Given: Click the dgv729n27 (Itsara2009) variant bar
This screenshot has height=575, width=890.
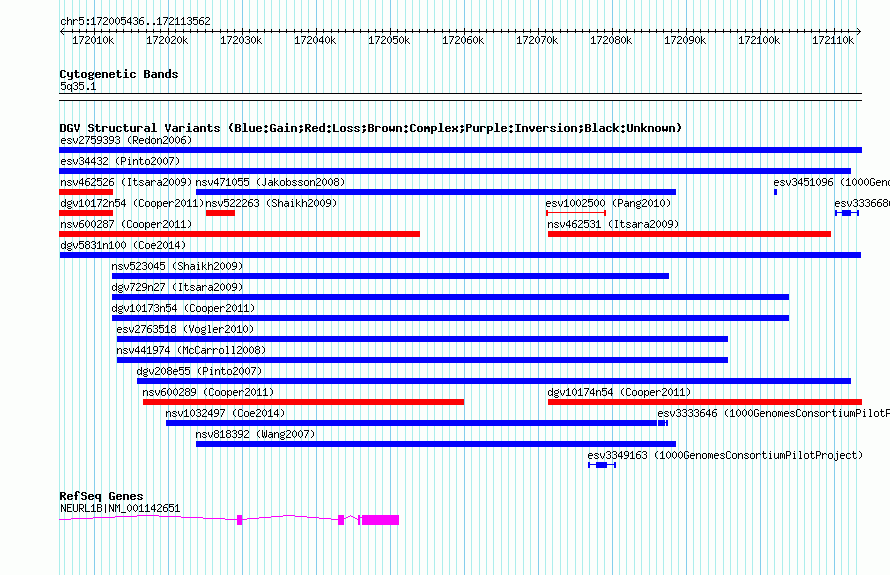Looking at the screenshot, I should click(450, 297).
